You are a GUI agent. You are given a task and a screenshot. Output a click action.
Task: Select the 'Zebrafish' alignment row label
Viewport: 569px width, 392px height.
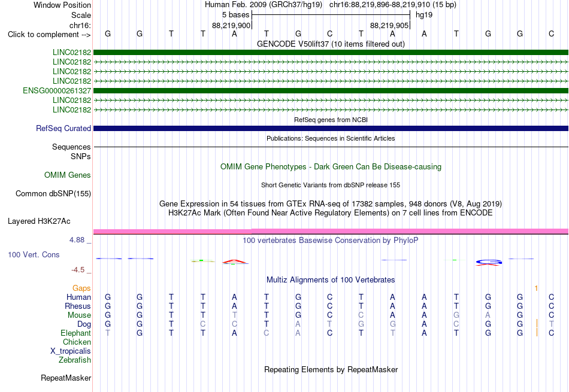(x=75, y=360)
